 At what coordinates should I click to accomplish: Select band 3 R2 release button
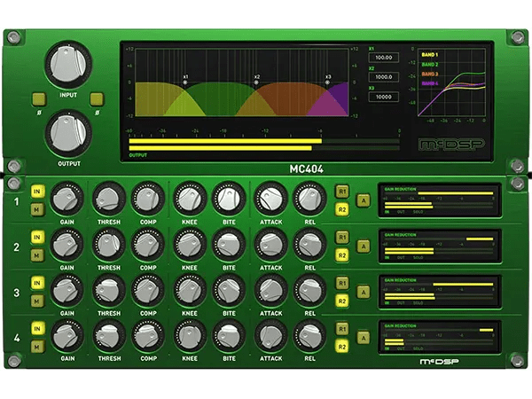click(342, 301)
